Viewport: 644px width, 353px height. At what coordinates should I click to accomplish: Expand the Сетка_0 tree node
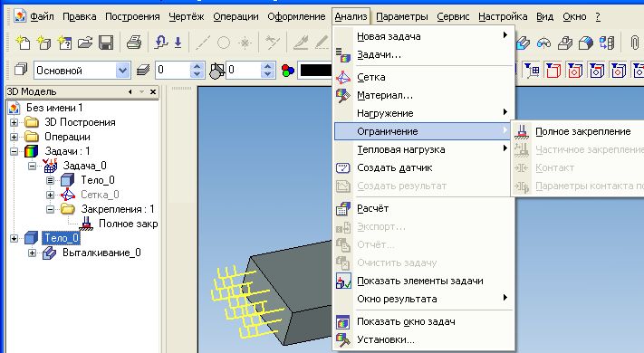50,195
